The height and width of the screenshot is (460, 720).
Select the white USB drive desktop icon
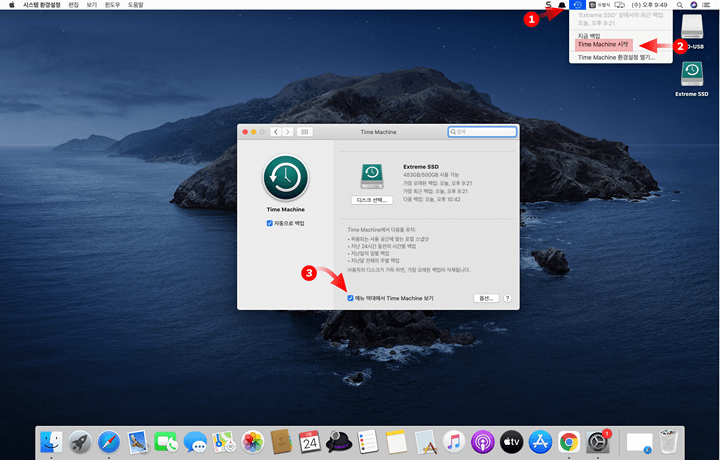tap(692, 27)
